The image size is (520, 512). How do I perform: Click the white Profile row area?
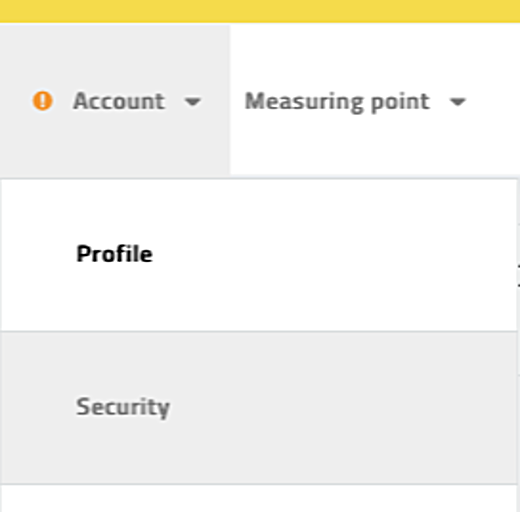pos(259,255)
